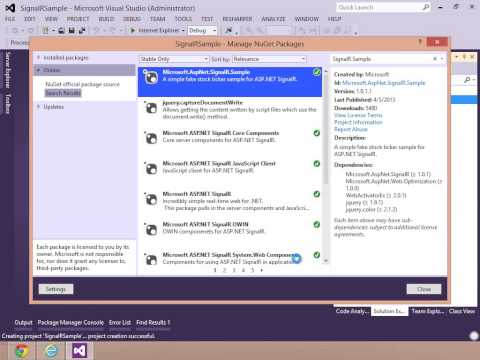
Task: Click the Close button in NuGet dialog
Action: (x=424, y=289)
